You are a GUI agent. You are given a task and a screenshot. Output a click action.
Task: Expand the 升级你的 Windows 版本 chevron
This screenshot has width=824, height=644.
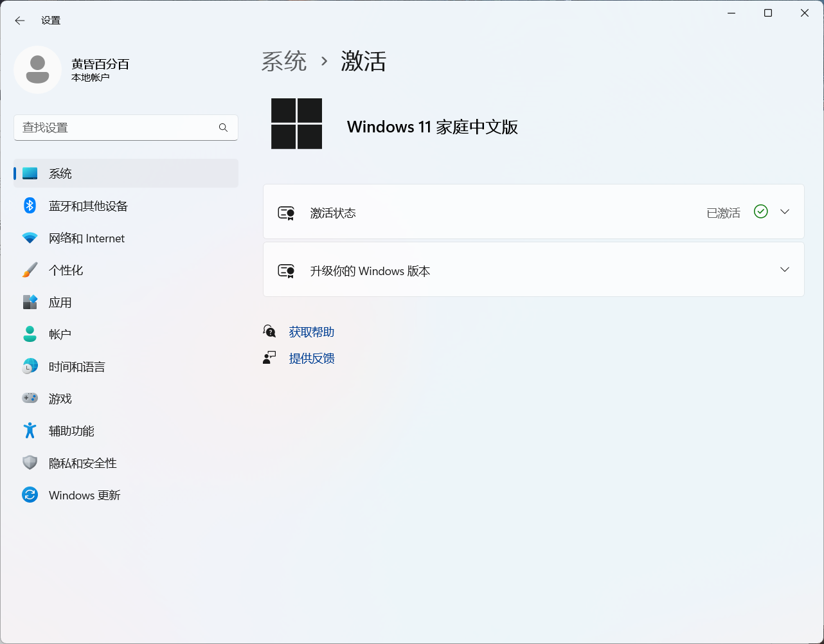(x=785, y=269)
